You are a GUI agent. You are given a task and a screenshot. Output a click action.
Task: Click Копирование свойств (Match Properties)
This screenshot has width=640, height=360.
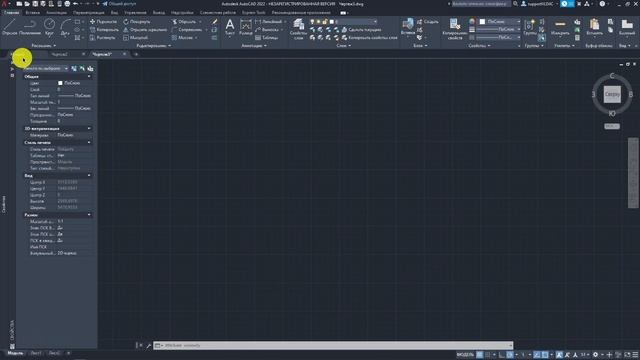[x=455, y=29]
